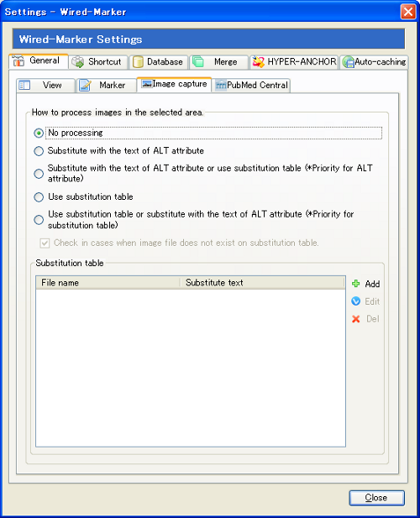
Task: Select Use substitution table radio button
Action: [x=39, y=197]
